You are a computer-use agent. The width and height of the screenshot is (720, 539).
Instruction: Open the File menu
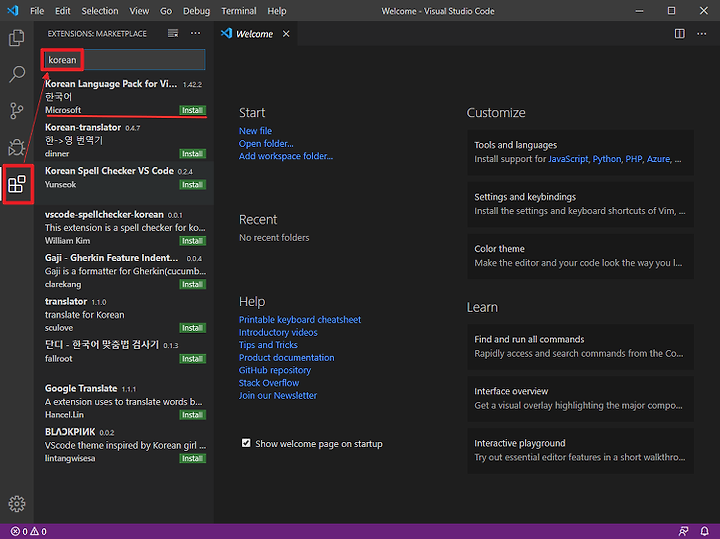point(37,11)
